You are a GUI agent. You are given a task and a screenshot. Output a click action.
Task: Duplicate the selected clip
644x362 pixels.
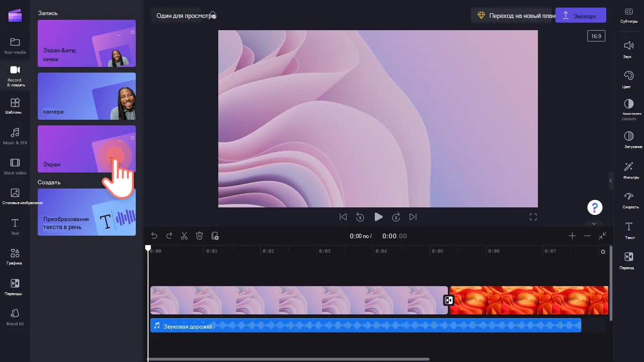pyautogui.click(x=215, y=236)
